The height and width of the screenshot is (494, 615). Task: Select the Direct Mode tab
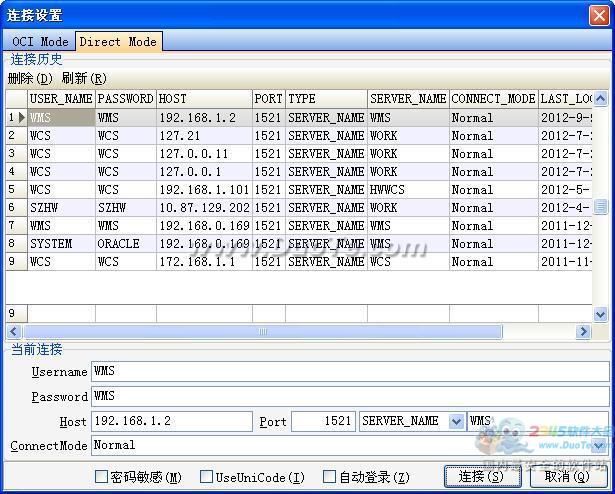click(118, 42)
